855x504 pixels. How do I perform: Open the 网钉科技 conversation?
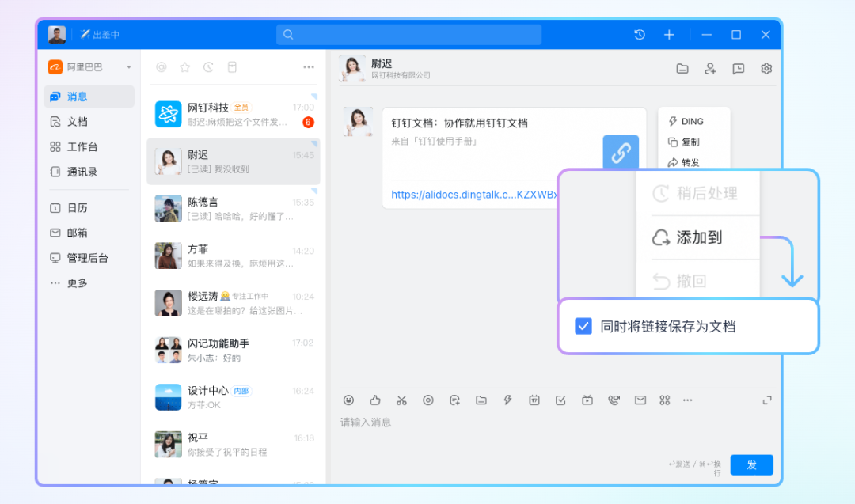click(x=234, y=114)
